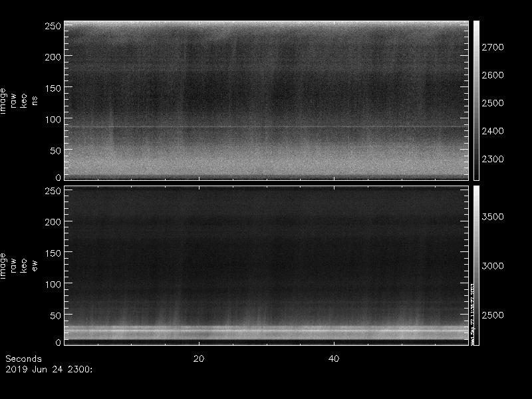
Task: Click the '2019 Jun 24 2300:' date label
Action: tap(49, 369)
